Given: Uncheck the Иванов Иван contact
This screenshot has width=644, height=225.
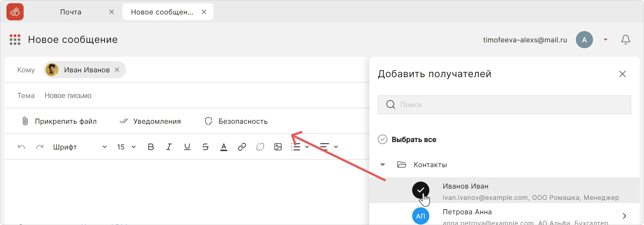Looking at the screenshot, I should (x=421, y=190).
